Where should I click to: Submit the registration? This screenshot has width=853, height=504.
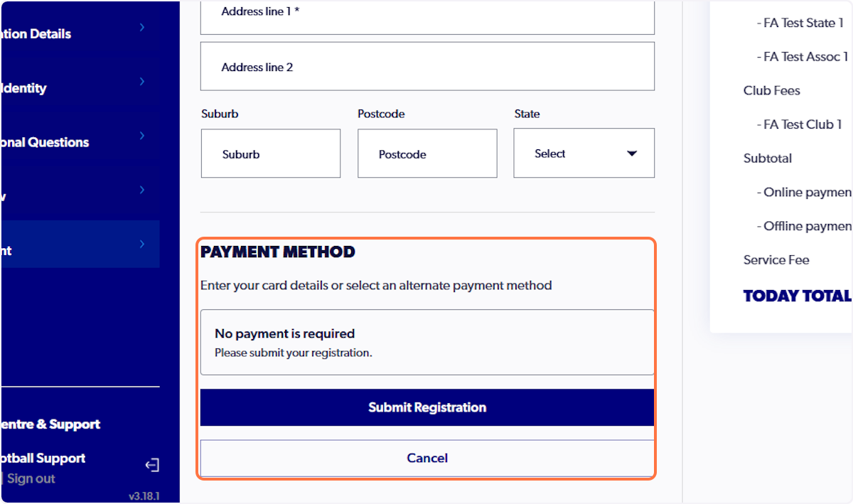[426, 407]
